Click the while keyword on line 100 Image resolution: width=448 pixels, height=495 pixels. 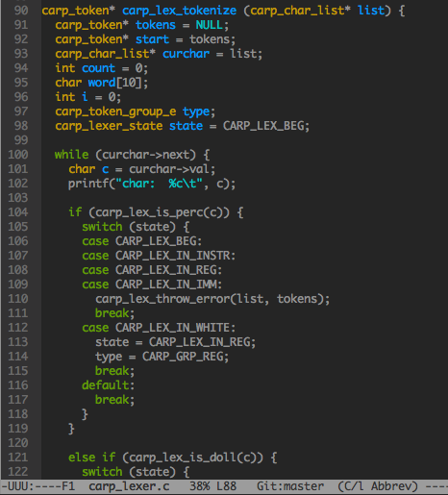point(71,155)
